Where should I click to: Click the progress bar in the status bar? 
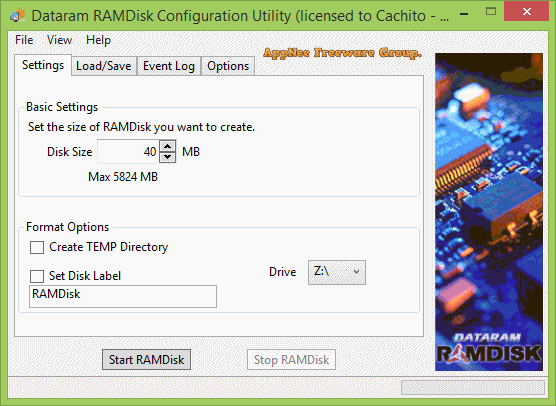coord(473,388)
